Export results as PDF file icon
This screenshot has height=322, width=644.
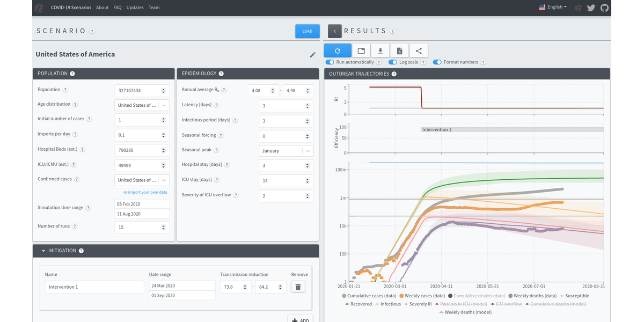point(399,51)
